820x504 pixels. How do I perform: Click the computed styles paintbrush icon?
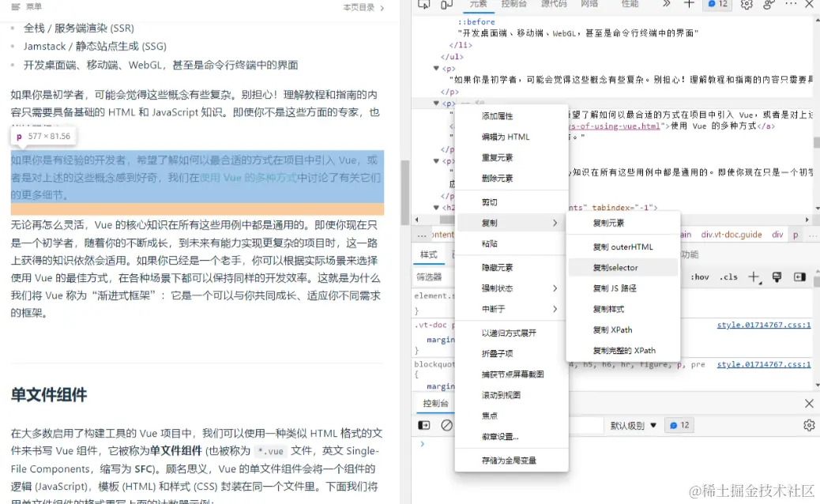(x=777, y=277)
